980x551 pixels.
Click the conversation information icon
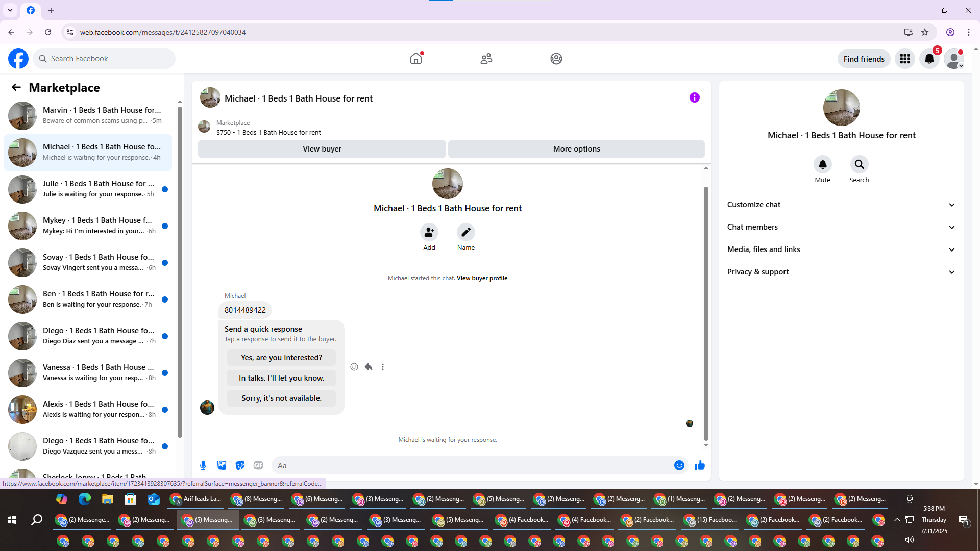click(694, 97)
